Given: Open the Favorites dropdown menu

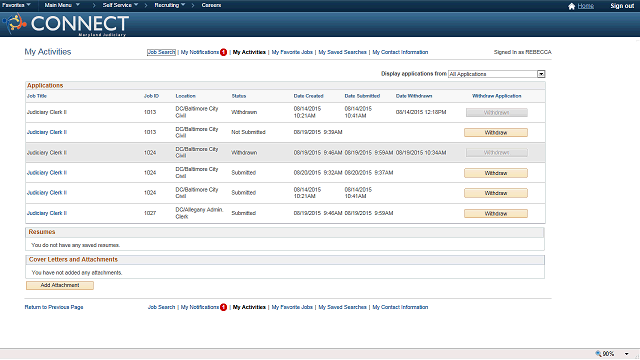Looking at the screenshot, I should (16, 5).
